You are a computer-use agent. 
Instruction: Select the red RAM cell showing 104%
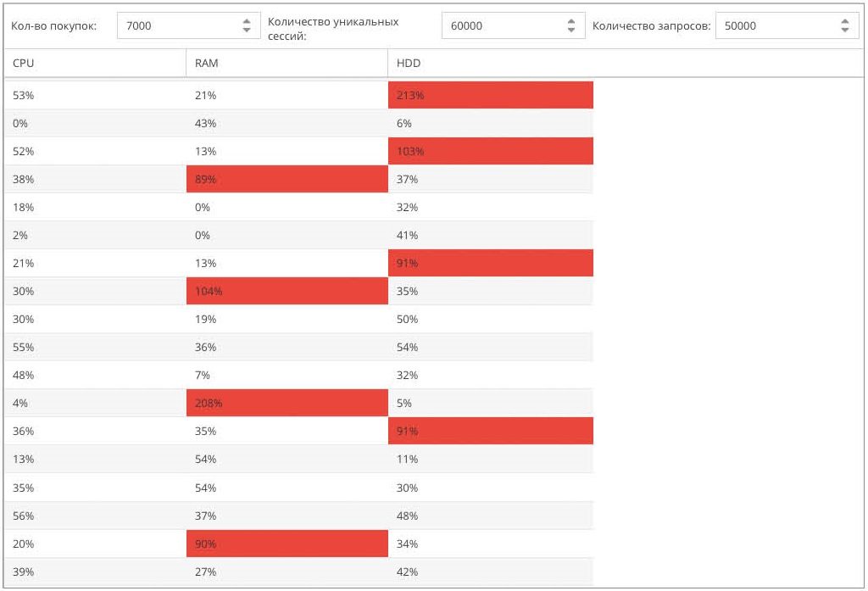(287, 291)
